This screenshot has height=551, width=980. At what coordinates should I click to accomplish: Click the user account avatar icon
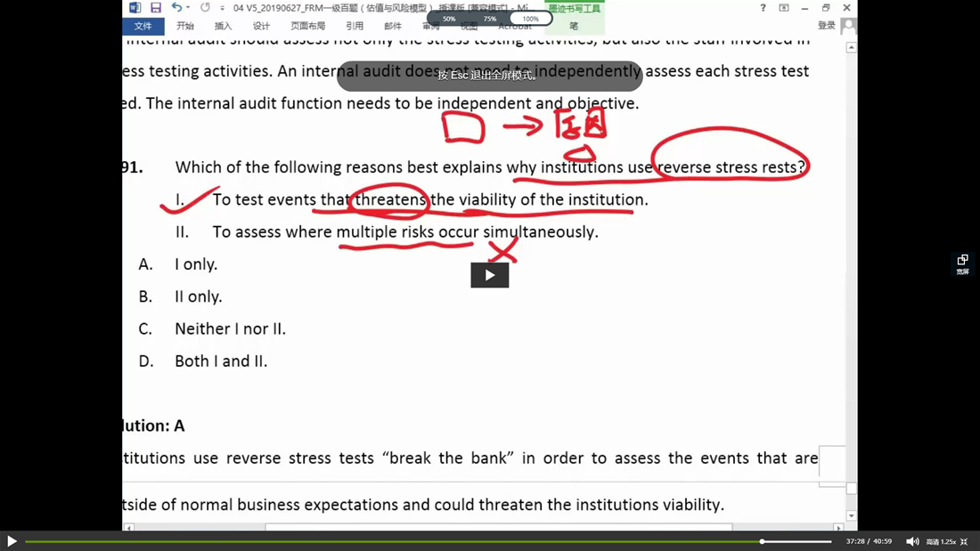click(849, 26)
